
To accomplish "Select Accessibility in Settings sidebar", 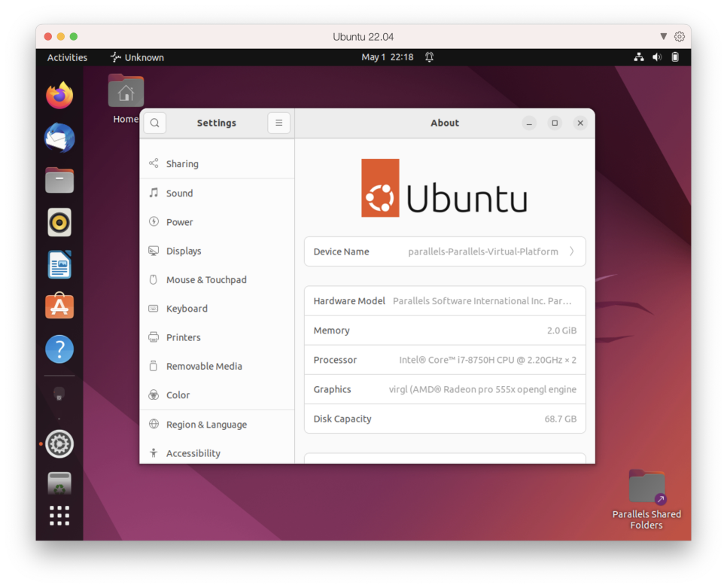I will point(217,453).
